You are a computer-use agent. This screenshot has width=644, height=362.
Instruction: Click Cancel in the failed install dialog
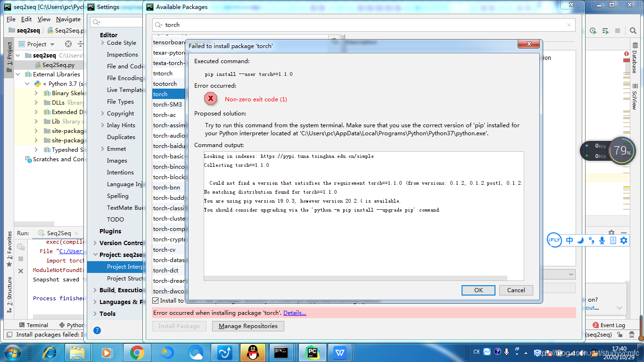pos(516,290)
